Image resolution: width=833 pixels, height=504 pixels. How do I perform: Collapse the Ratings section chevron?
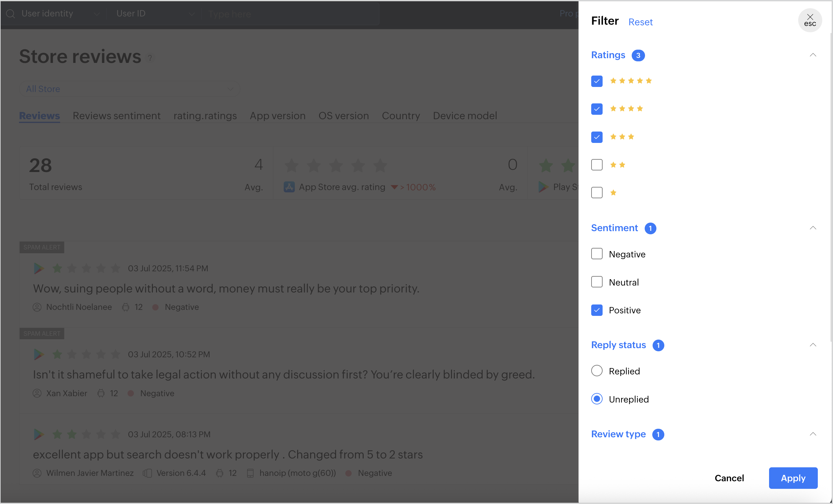point(813,55)
